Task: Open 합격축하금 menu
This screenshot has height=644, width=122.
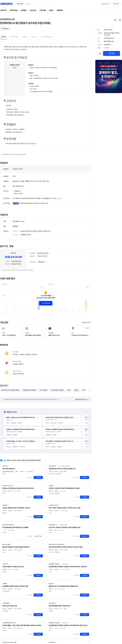Action: tap(14, 10)
